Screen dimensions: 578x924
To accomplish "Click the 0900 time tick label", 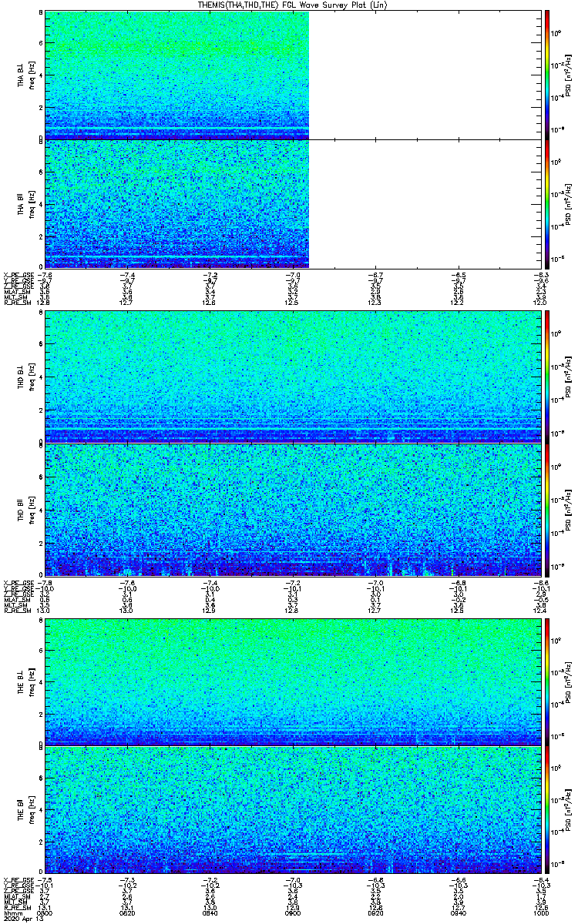I will tap(292, 913).
